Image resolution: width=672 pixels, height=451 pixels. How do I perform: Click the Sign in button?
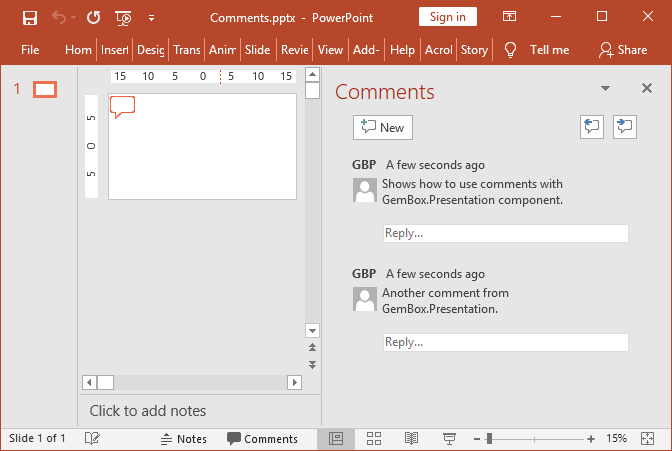click(x=447, y=17)
